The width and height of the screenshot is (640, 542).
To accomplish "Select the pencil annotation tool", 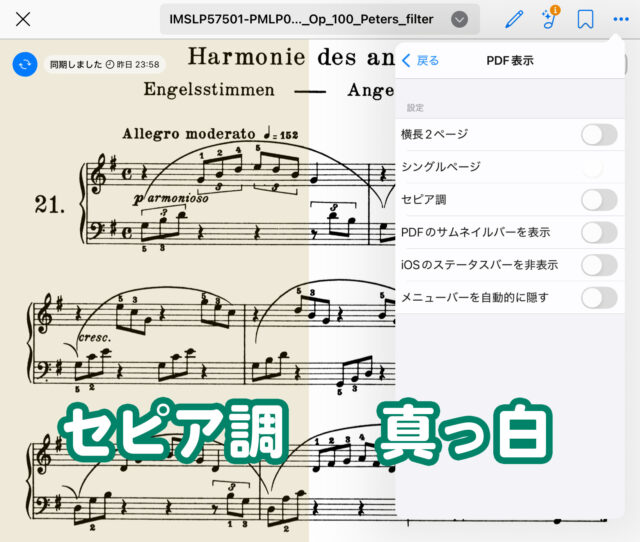I will (x=514, y=19).
